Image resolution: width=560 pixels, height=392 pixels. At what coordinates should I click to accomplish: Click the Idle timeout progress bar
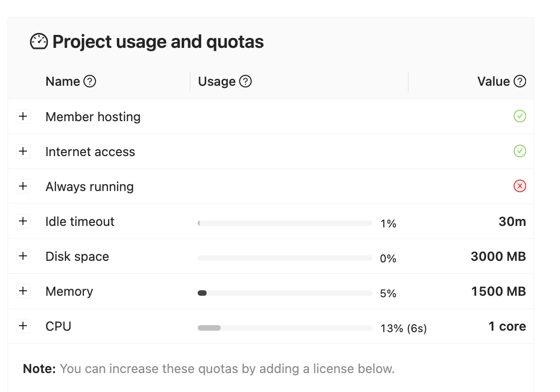click(284, 223)
